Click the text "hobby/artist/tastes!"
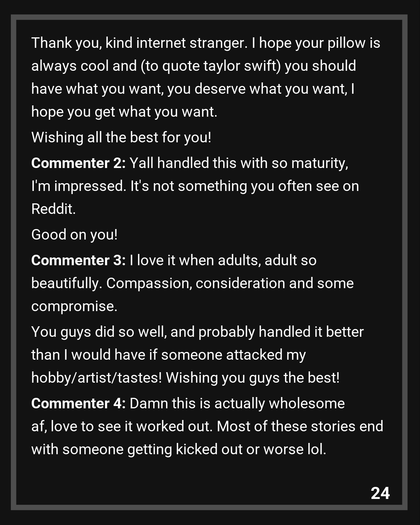The width and height of the screenshot is (420, 525). [x=96, y=378]
